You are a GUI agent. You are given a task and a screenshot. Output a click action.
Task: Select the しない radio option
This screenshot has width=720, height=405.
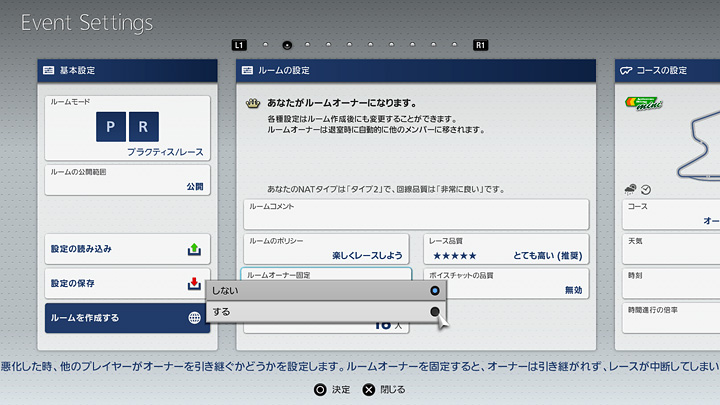[x=434, y=290]
